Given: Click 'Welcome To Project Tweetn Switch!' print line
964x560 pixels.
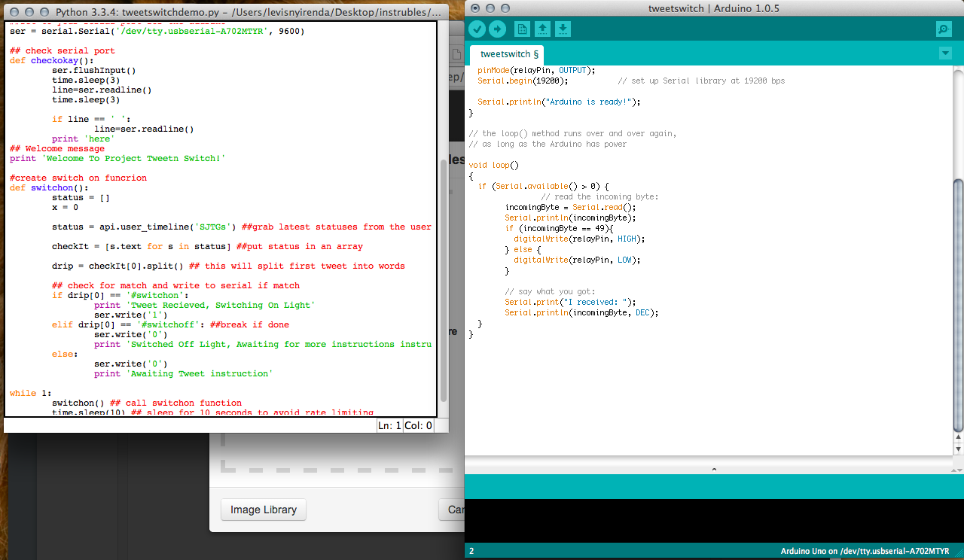Looking at the screenshot, I should pos(117,159).
